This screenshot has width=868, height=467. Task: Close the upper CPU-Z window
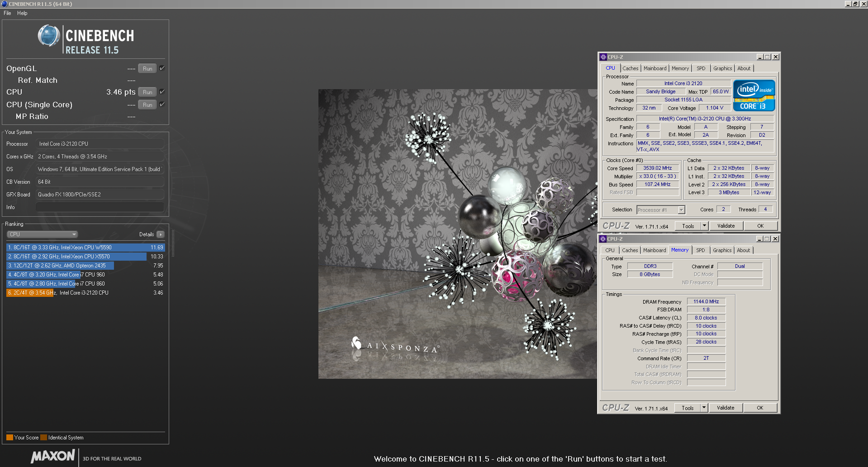pos(776,57)
